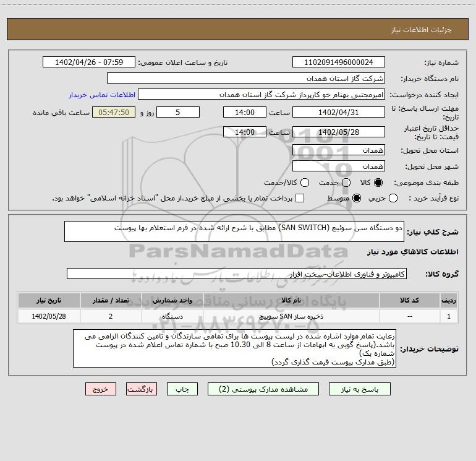Image resolution: width=476 pixels, height=461 pixels.
Task: Click the delivery province field همدان
Action: [x=339, y=150]
